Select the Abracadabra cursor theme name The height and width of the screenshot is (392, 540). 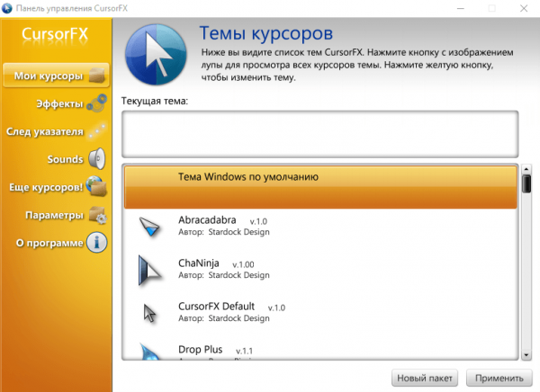[x=207, y=220]
